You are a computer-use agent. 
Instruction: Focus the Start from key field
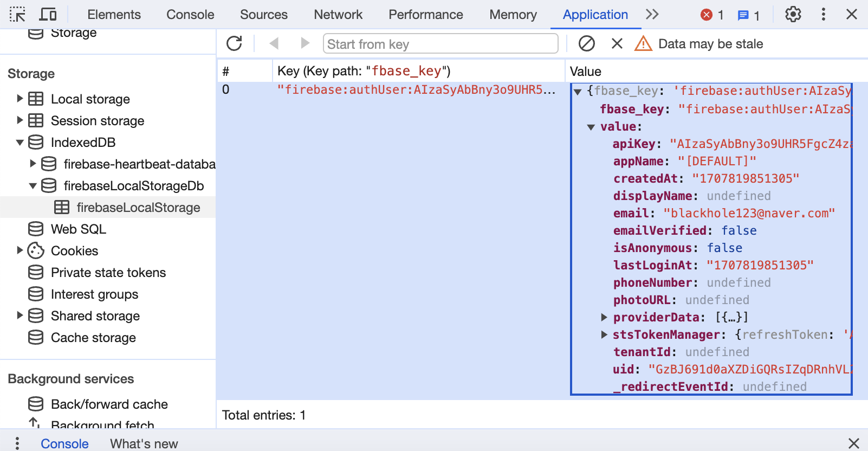pyautogui.click(x=441, y=44)
